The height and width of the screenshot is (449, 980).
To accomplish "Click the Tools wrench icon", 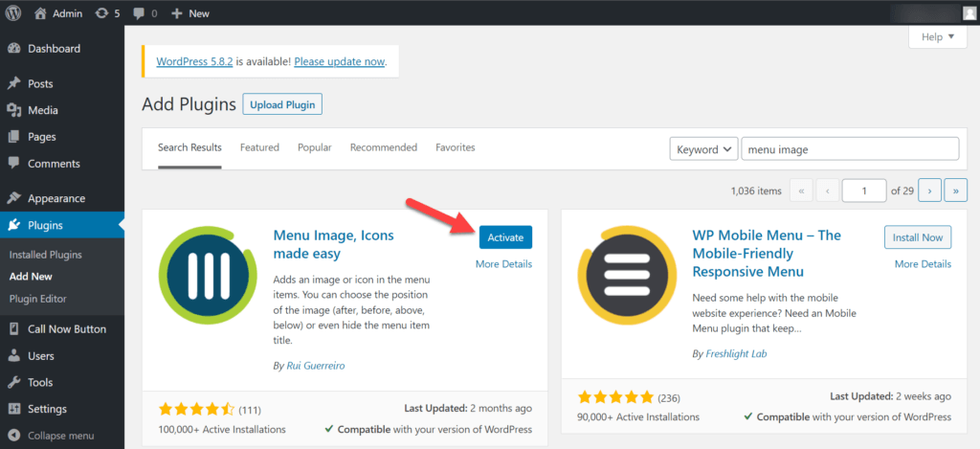I will 13,383.
